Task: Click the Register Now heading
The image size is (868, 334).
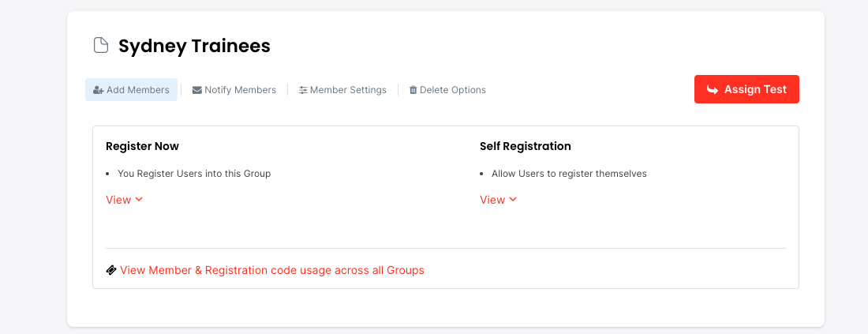Action: coord(142,146)
